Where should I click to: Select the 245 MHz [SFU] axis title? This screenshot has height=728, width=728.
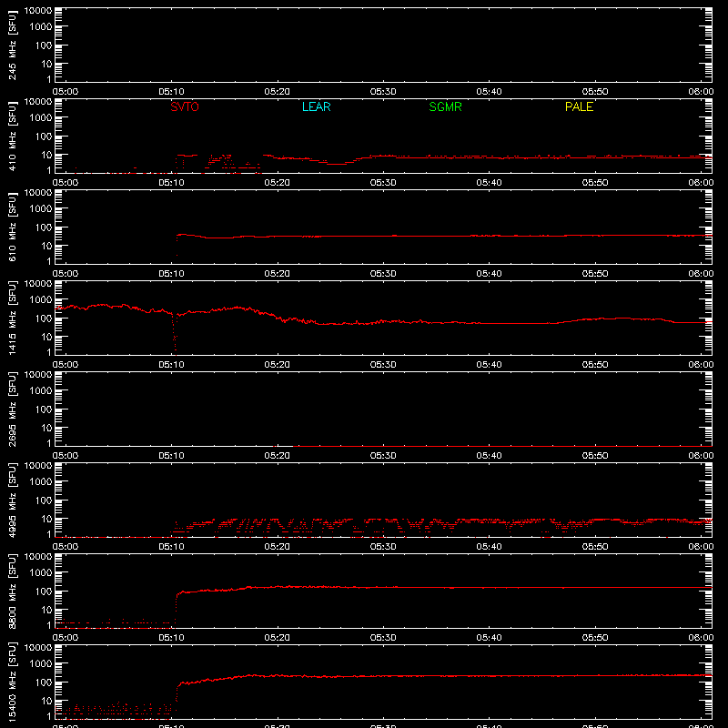[12, 45]
